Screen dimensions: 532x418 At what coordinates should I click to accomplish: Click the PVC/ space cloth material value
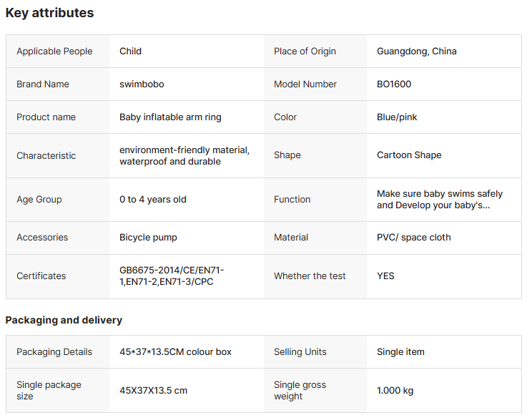[x=413, y=238]
